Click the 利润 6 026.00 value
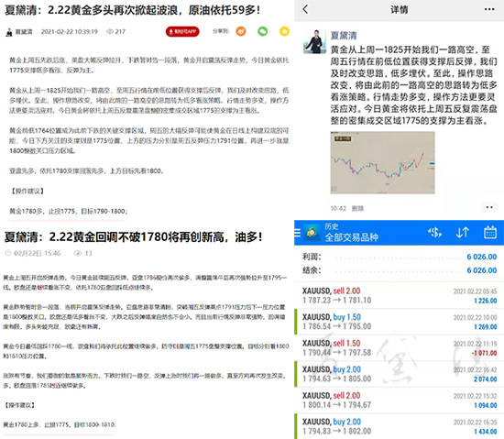504x439 pixels. [481, 257]
